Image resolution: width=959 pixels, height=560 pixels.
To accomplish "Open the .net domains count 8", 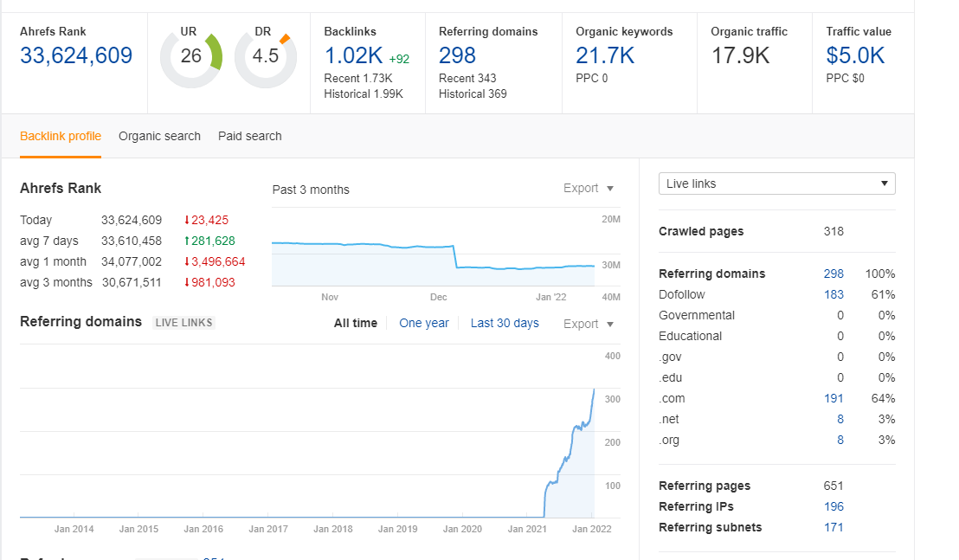I will click(x=840, y=420).
